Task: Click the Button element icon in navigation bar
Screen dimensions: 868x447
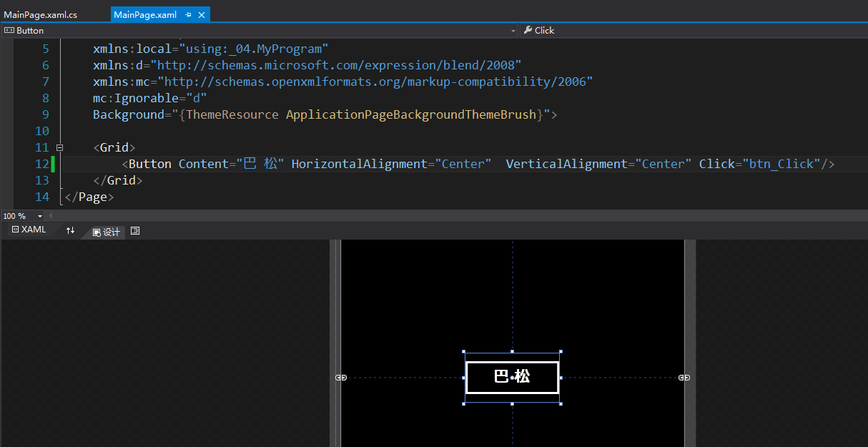Action: (9, 30)
